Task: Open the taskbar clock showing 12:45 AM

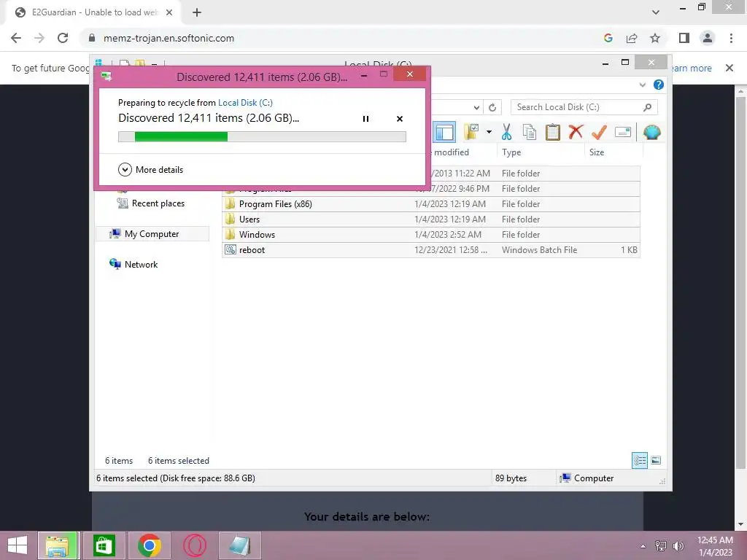Action: point(715,545)
